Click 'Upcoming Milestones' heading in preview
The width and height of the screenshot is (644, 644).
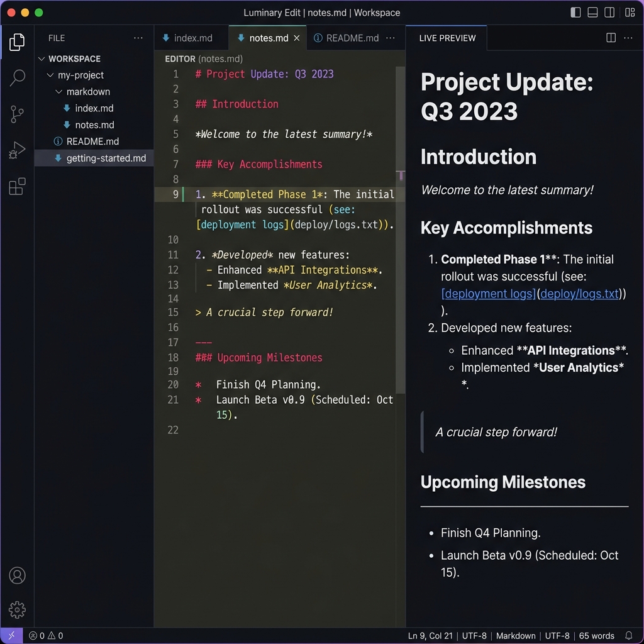pyautogui.click(x=502, y=482)
